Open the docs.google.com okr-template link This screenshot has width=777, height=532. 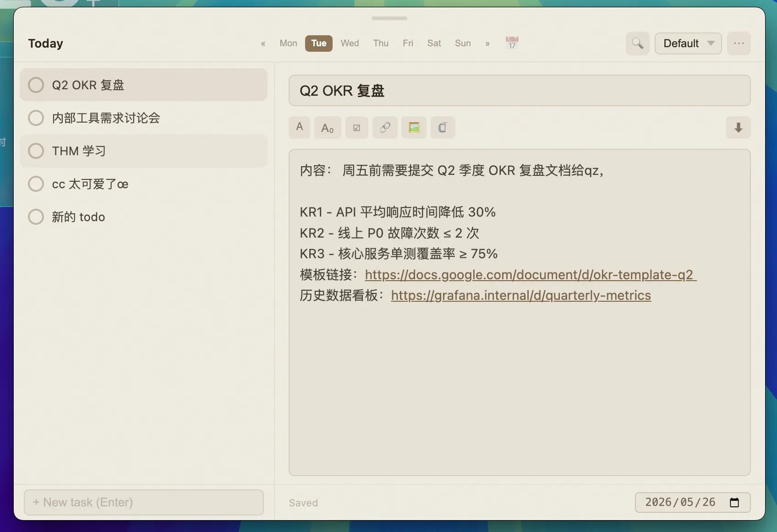(531, 275)
